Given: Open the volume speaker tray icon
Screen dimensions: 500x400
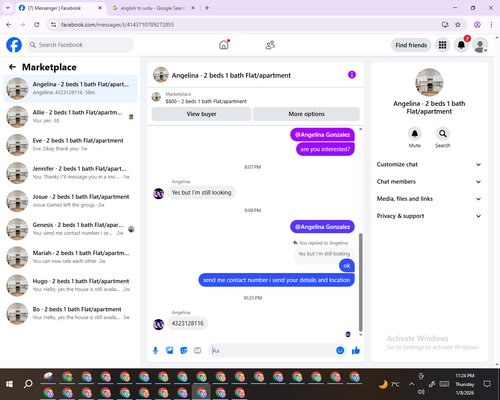Looking at the screenshot, I should pyautogui.click(x=421, y=392).
